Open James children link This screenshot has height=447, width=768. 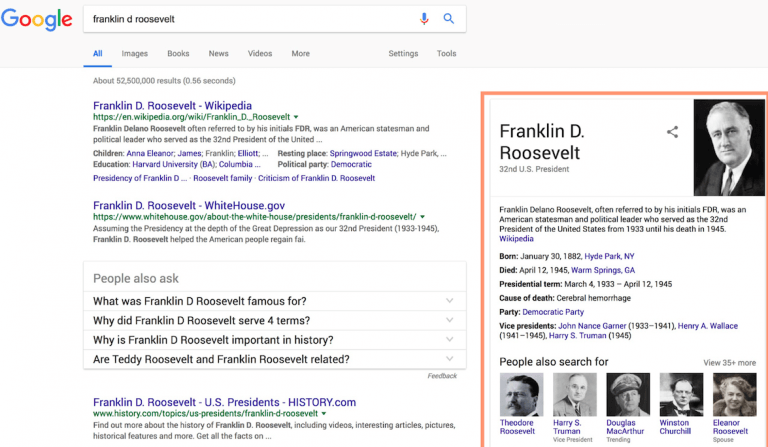tap(189, 153)
